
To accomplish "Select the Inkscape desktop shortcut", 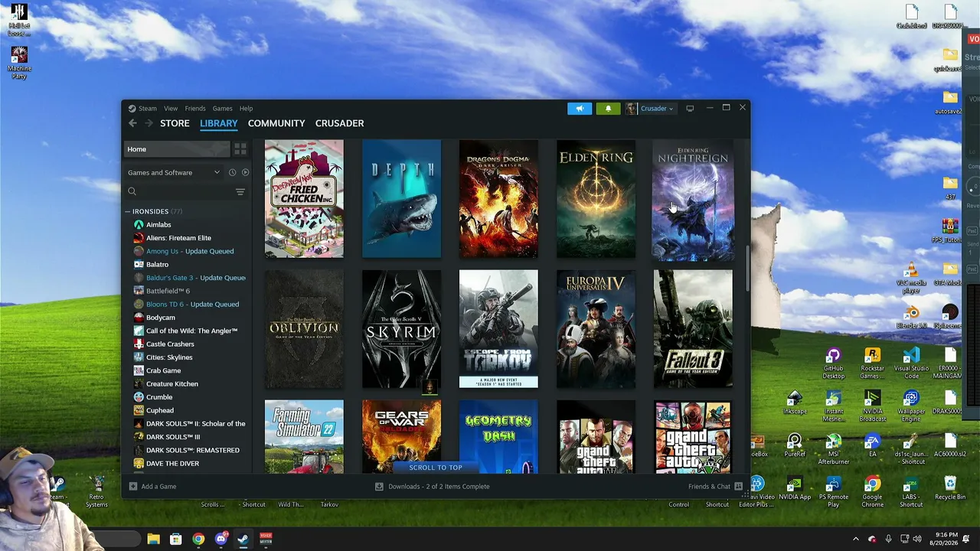I will click(795, 403).
